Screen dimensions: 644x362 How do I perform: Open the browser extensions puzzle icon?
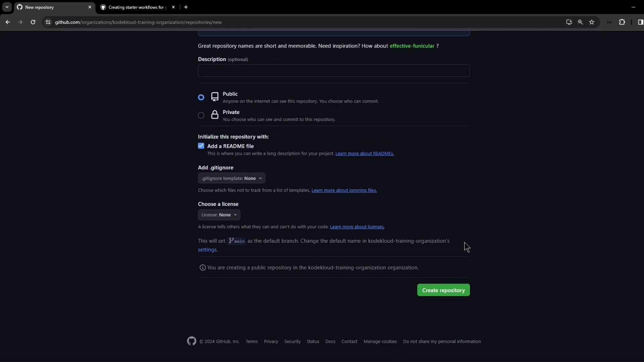tap(622, 22)
